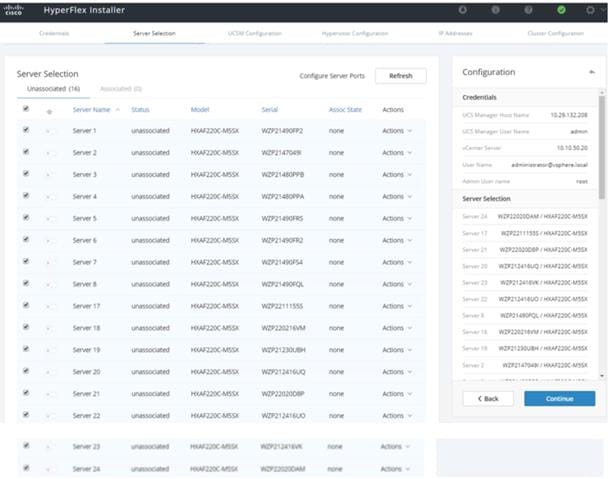Click the info icon in the header
This screenshot has height=479, width=610.
(x=495, y=10)
